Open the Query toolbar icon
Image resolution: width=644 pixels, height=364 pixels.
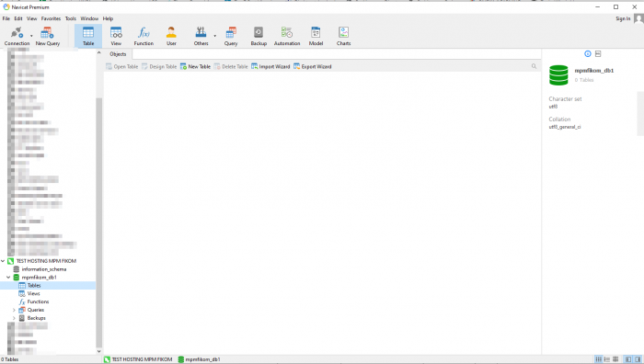pos(231,36)
